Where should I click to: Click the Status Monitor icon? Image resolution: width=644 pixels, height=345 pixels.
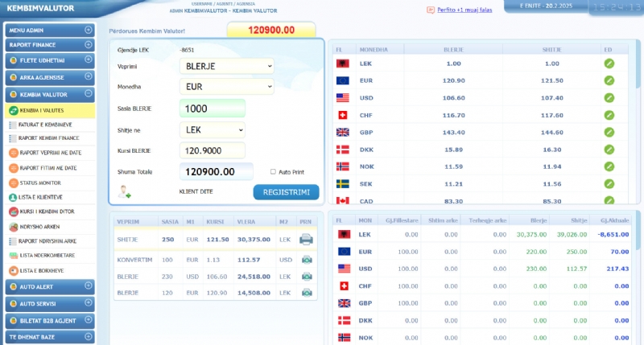[x=14, y=183]
